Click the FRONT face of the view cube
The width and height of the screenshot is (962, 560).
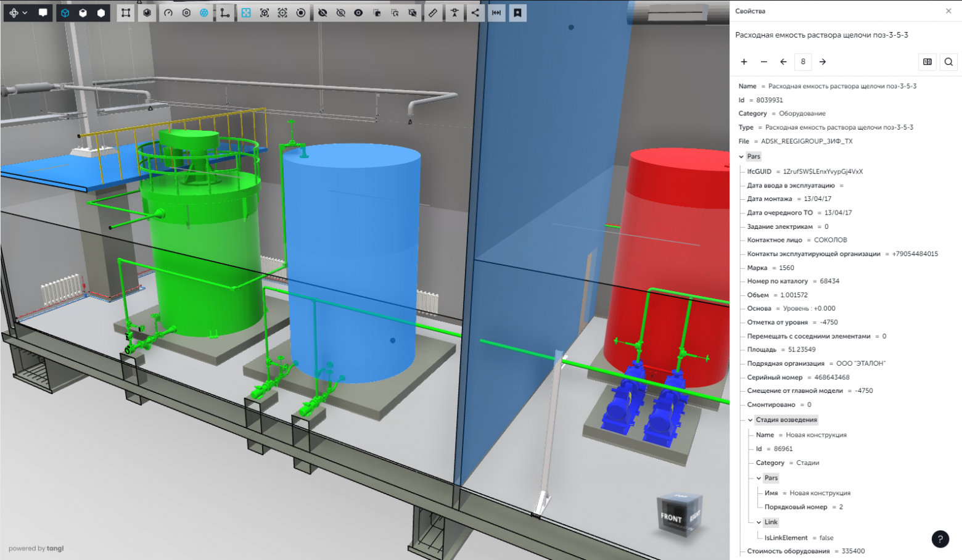click(672, 517)
